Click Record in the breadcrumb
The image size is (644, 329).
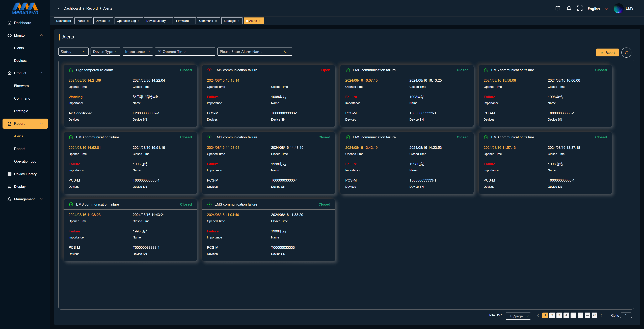pyautogui.click(x=92, y=9)
